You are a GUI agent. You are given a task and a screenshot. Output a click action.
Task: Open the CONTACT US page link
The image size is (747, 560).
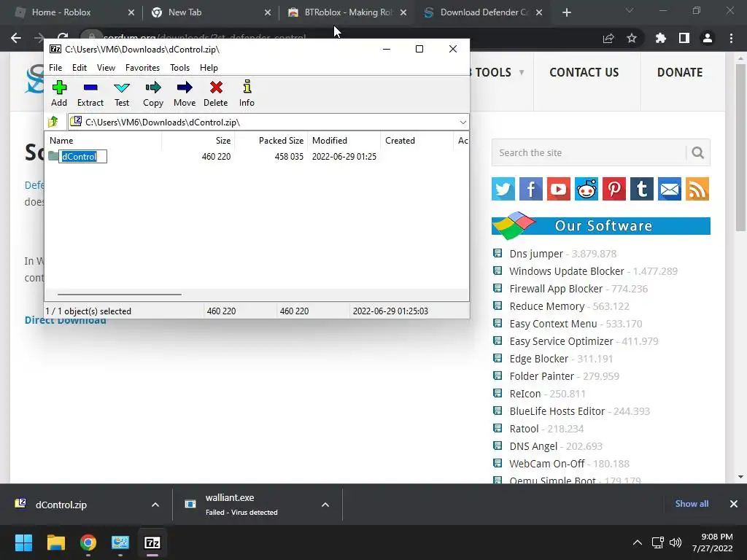click(x=584, y=72)
